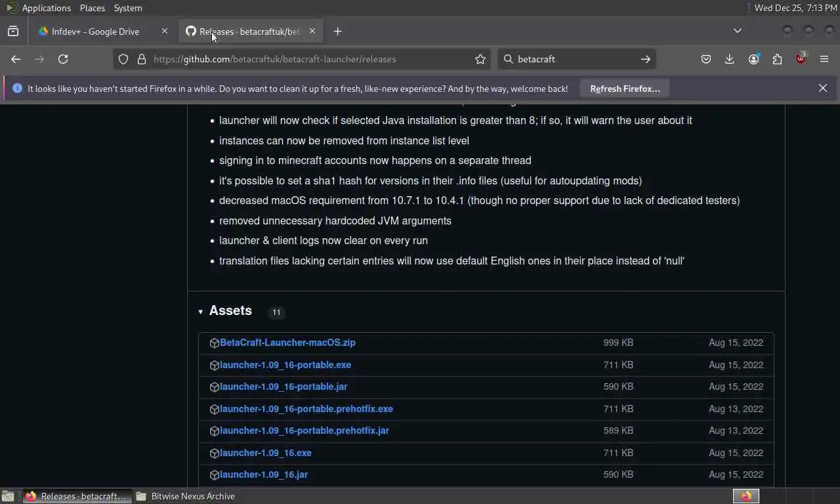Download launcher-1.09_16-portable.jar
Image resolution: width=840 pixels, height=504 pixels.
(283, 387)
